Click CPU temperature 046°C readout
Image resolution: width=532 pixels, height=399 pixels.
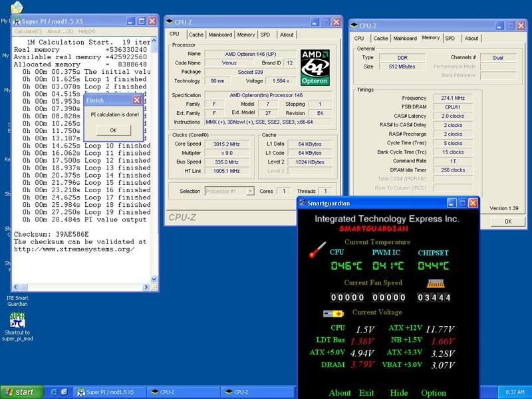346,265
